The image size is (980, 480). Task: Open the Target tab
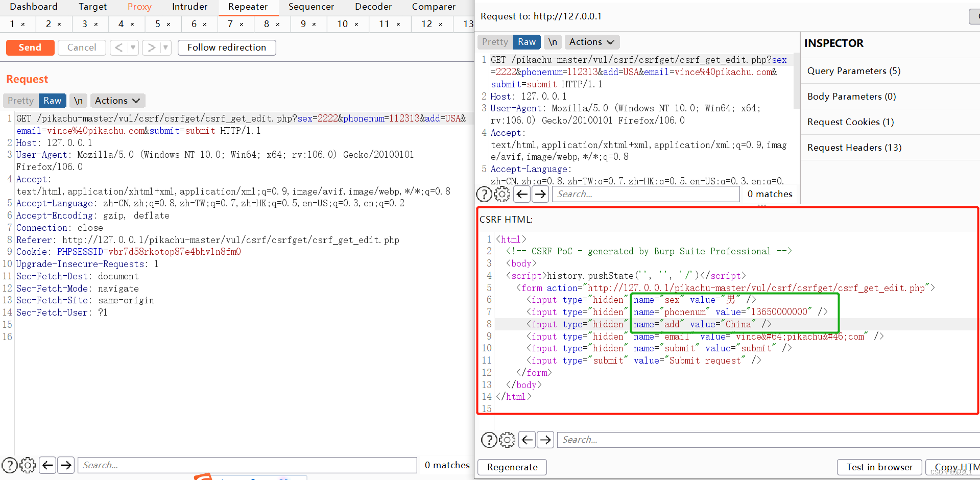click(x=92, y=7)
